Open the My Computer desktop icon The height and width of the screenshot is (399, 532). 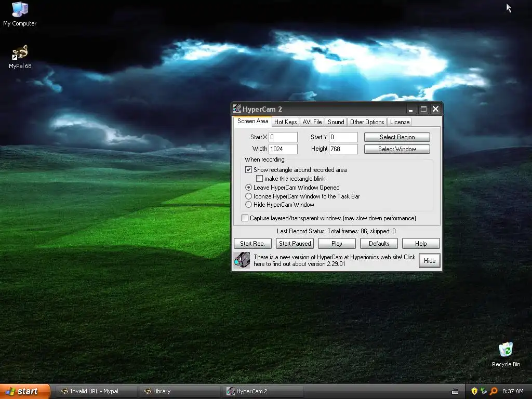[x=20, y=14]
